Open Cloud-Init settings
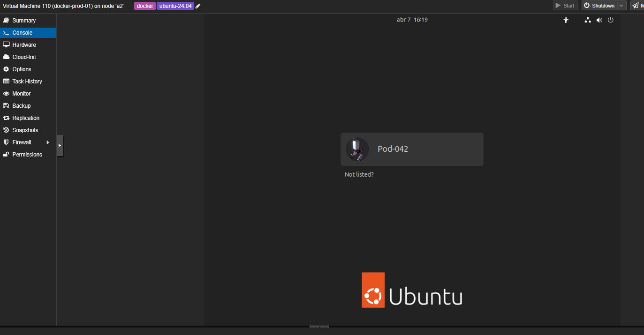Viewport: 644px width, 335px height. (24, 57)
